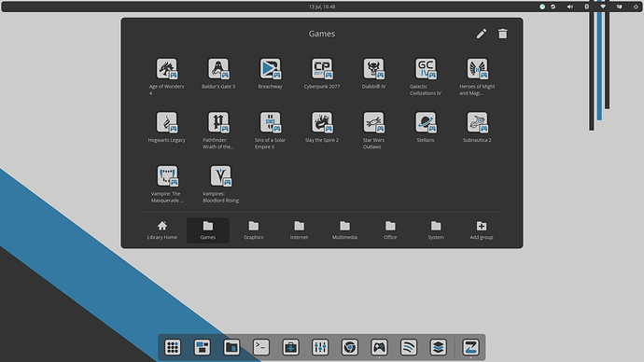Start the Breachway game
The width and height of the screenshot is (644, 362).
[x=271, y=68]
